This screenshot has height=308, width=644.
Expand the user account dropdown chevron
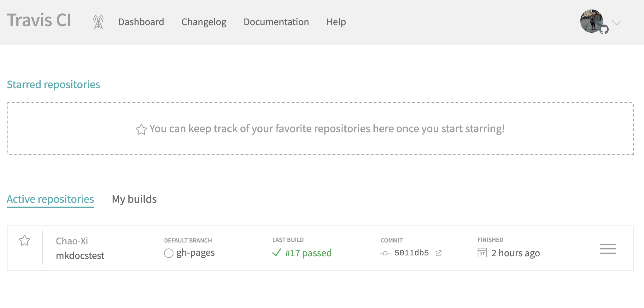616,22
